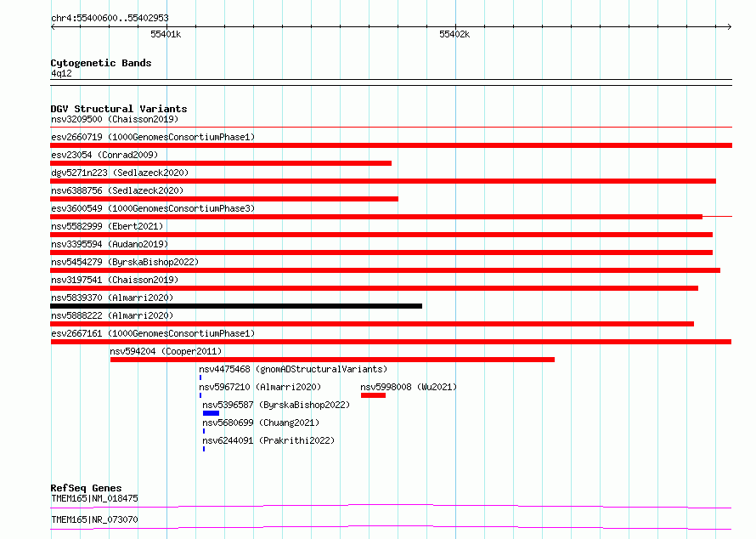Viewport: 756px width, 539px height.
Task: Select the nsv5396587 (ByrskaBishop2022) label
Action: click(x=276, y=405)
